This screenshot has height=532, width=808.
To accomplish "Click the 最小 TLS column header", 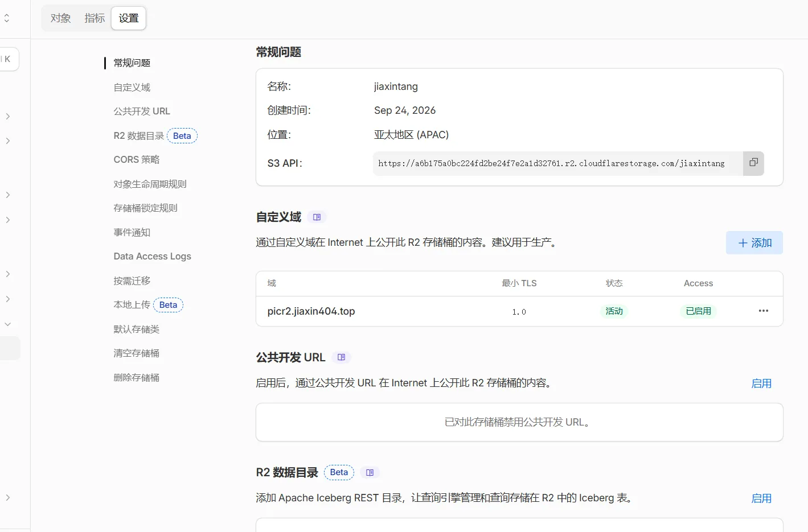I will [x=519, y=283].
